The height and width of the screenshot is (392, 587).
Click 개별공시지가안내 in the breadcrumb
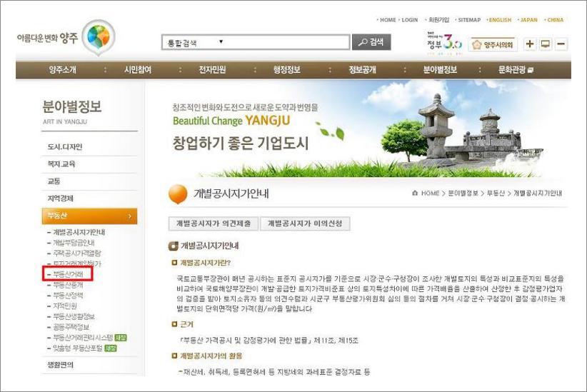click(538, 194)
